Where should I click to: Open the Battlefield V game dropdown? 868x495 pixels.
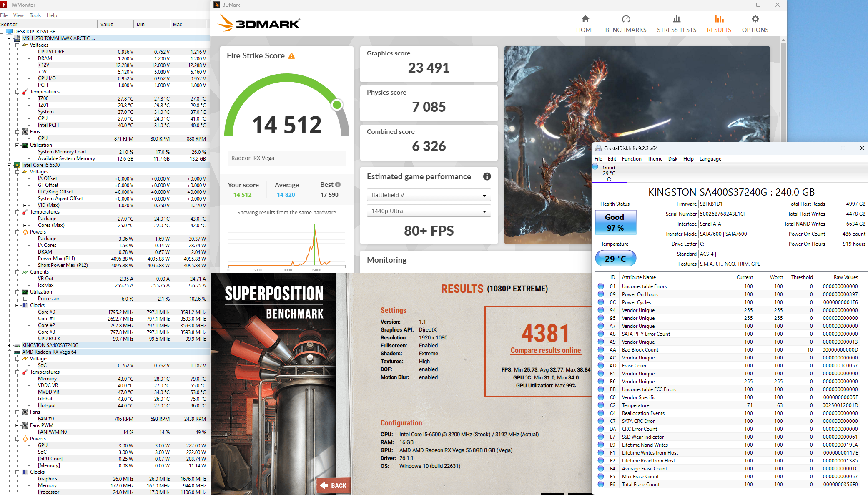(x=429, y=195)
